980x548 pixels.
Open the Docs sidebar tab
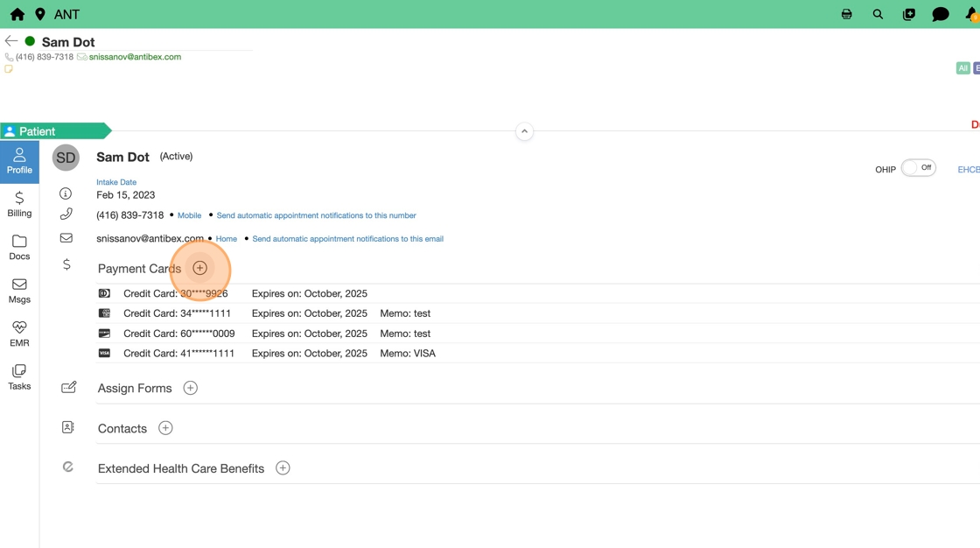point(19,247)
